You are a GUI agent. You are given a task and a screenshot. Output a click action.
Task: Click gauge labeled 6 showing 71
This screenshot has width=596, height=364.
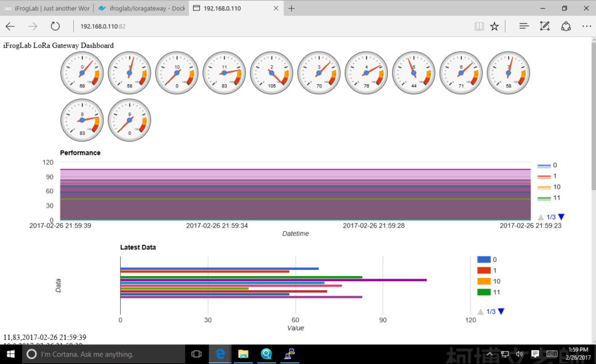coord(461,73)
